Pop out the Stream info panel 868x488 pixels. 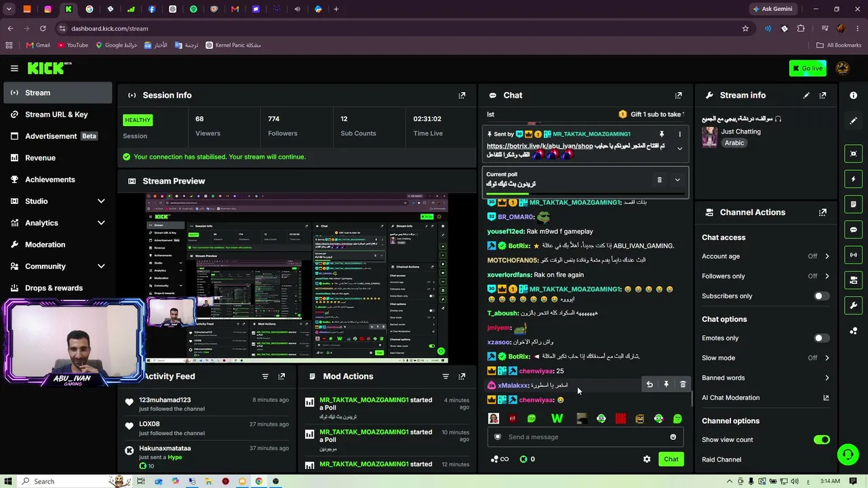click(x=823, y=96)
